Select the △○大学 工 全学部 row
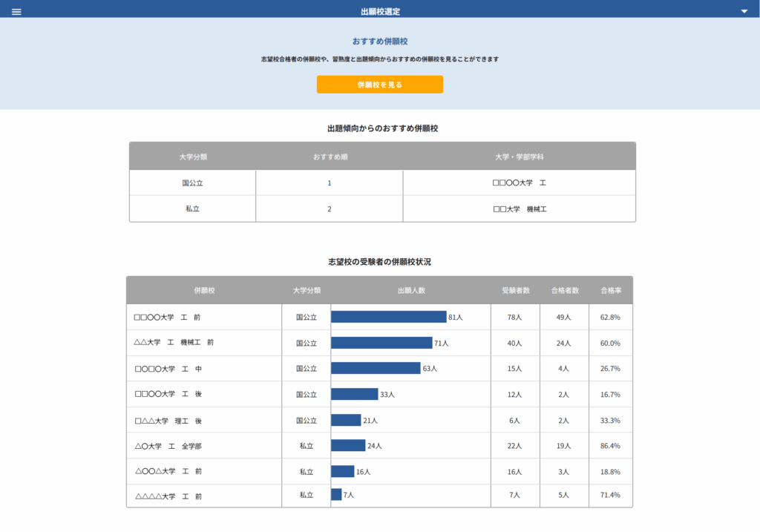 pos(379,446)
